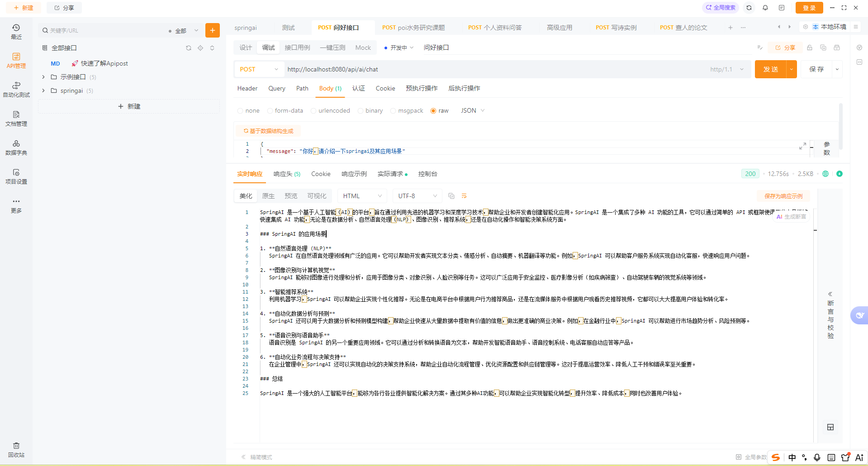Toggle expand-all for the 全部接口 tree

[212, 48]
